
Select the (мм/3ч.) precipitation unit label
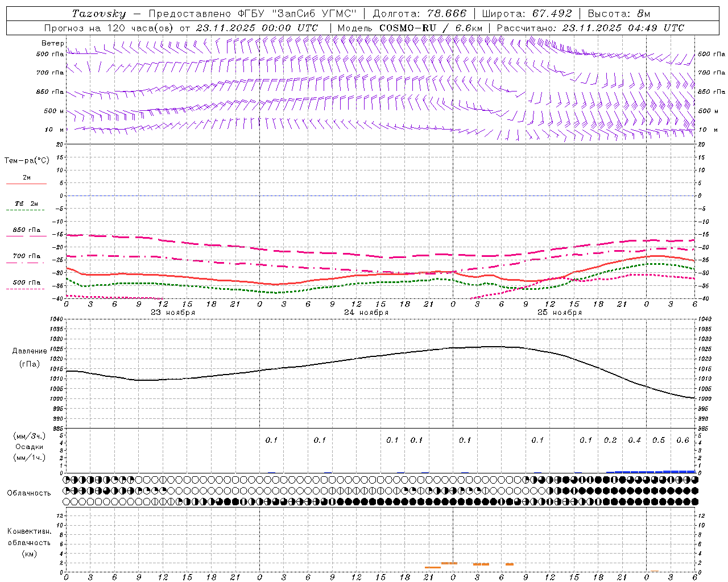coord(30,436)
